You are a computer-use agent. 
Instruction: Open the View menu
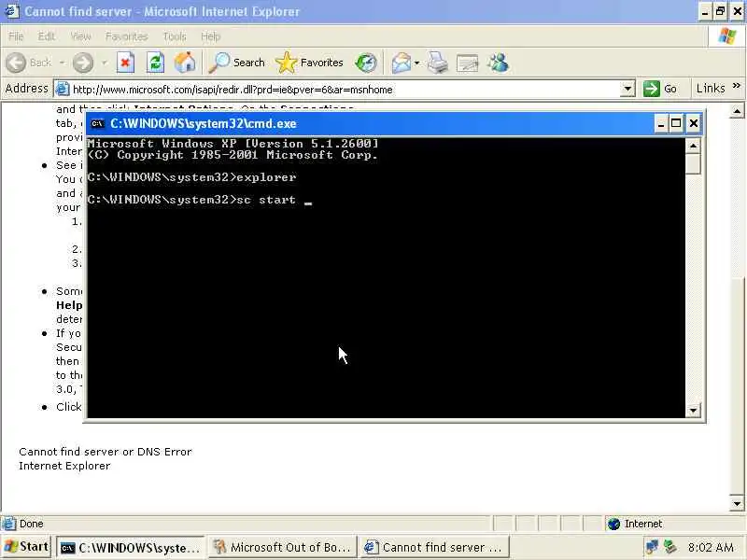[x=80, y=36]
